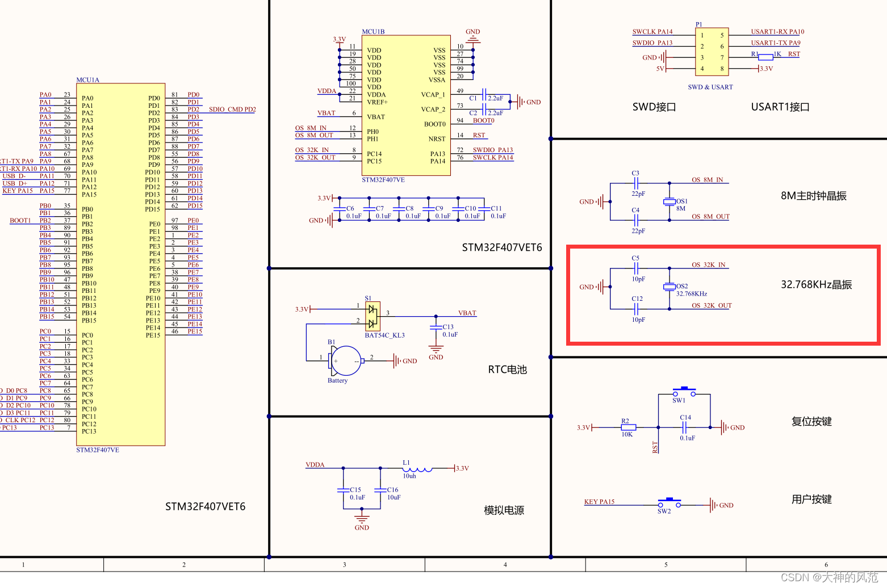Select the OS2 32.768KHz crystal symbol

(670, 287)
